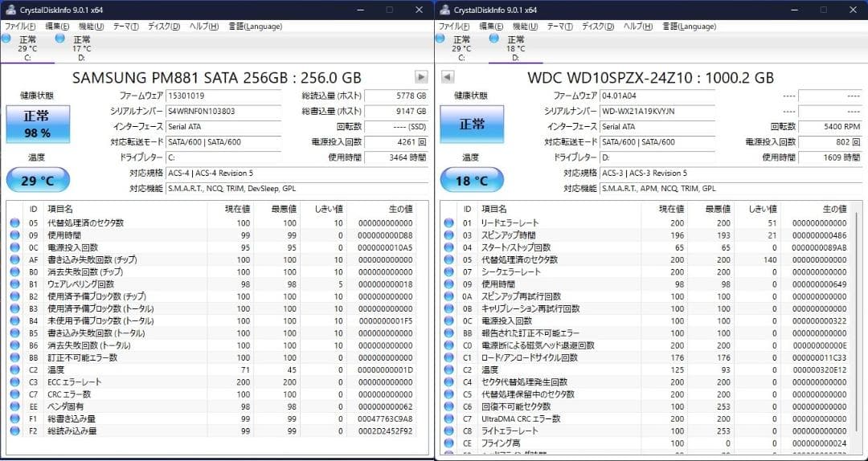This screenshot has height=461, width=868.
Task: Click status icon of ベンダ固有 row
Action: (14, 406)
